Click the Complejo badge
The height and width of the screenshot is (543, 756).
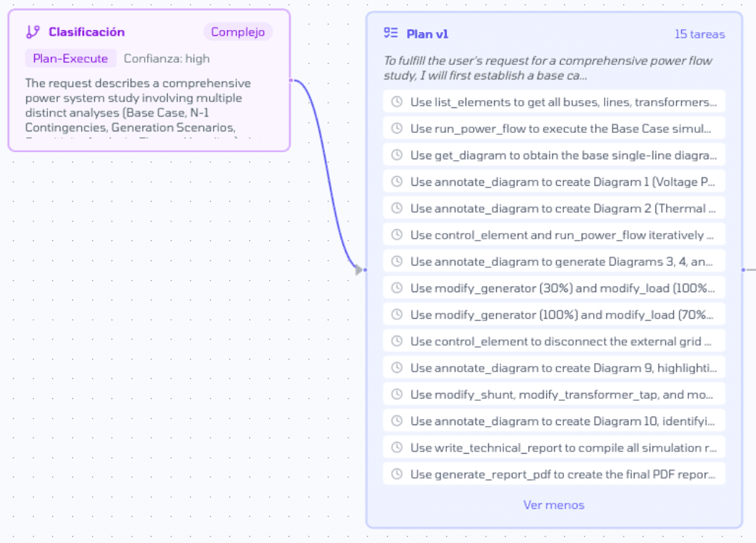coord(238,32)
